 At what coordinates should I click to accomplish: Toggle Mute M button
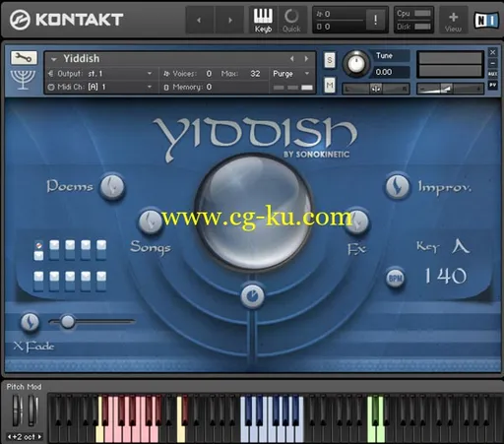pos(330,86)
